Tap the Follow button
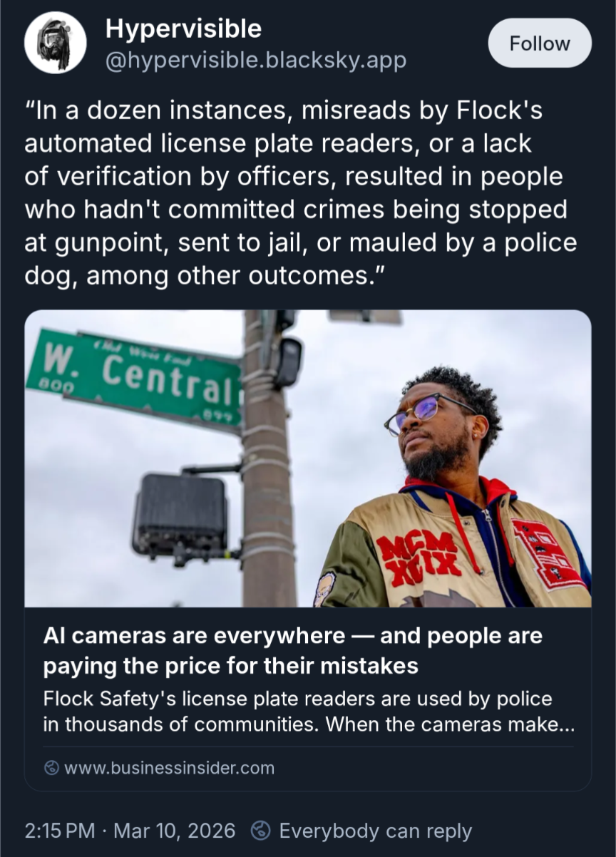Screen dimensions: 616x857 [540, 43]
